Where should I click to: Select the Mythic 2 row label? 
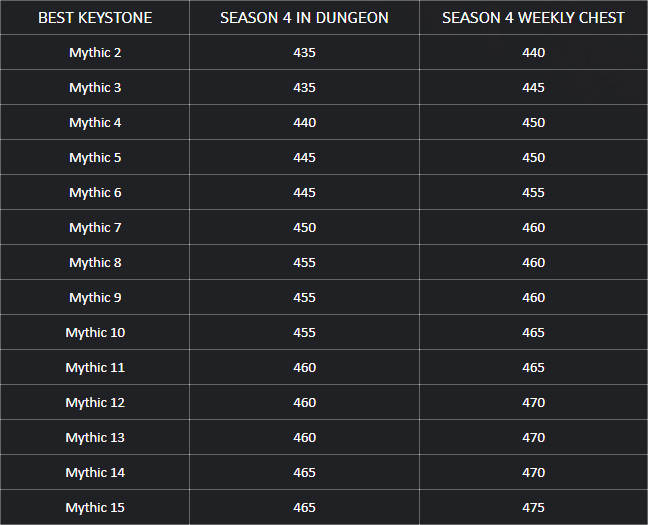point(95,52)
